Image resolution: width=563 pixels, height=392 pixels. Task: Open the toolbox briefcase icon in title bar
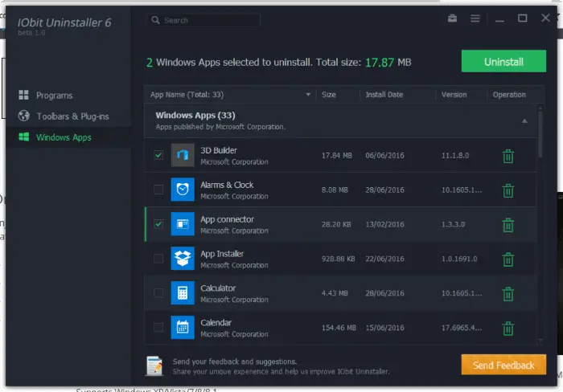[x=452, y=18]
